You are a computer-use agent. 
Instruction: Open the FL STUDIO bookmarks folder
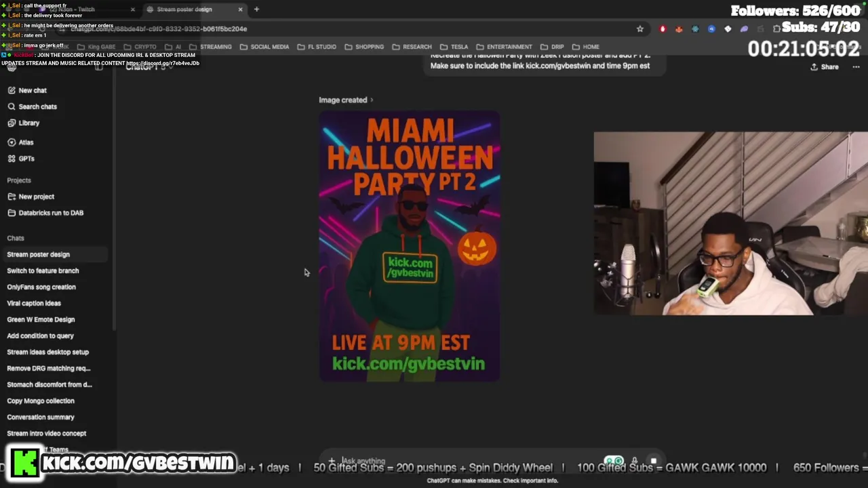point(317,47)
